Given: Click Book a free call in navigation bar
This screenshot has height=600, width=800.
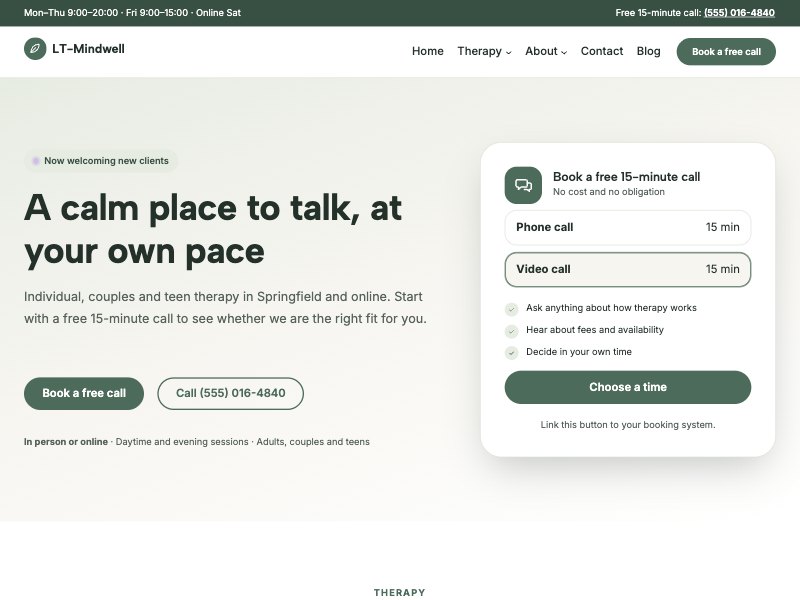Looking at the screenshot, I should click(726, 52).
